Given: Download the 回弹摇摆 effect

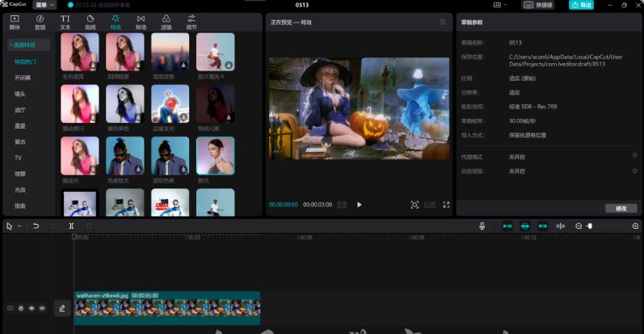Looking at the screenshot, I should pyautogui.click(x=138, y=66).
